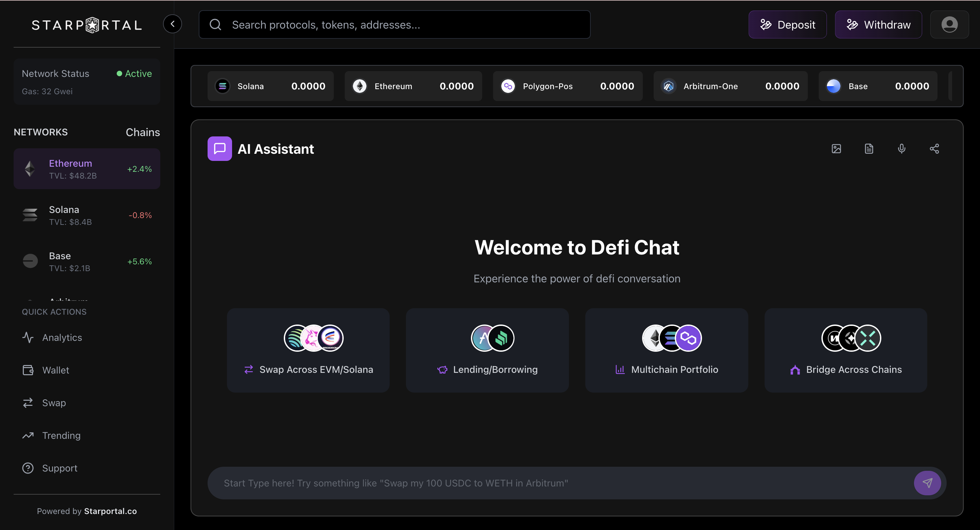Select Solana in the Networks list
Viewport: 980px width, 530px height.
87,215
